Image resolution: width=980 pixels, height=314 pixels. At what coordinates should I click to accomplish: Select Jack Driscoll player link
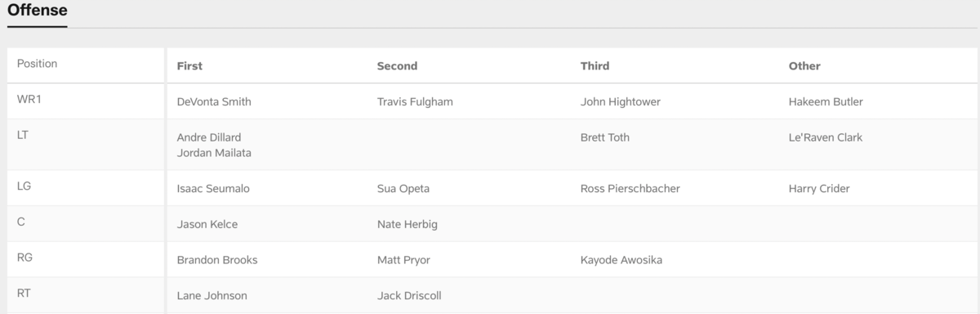[x=409, y=296]
